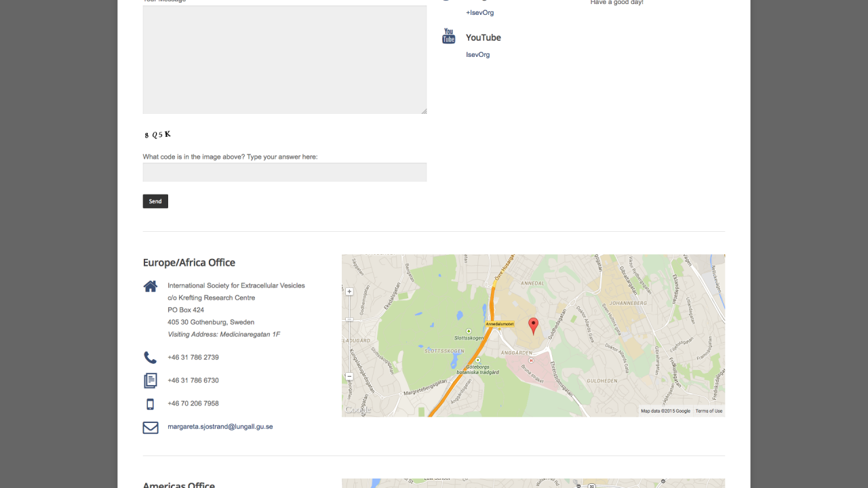This screenshot has width=868, height=488.
Task: Click the Slottsskogen park tree marker on the map
Action: coord(469,330)
